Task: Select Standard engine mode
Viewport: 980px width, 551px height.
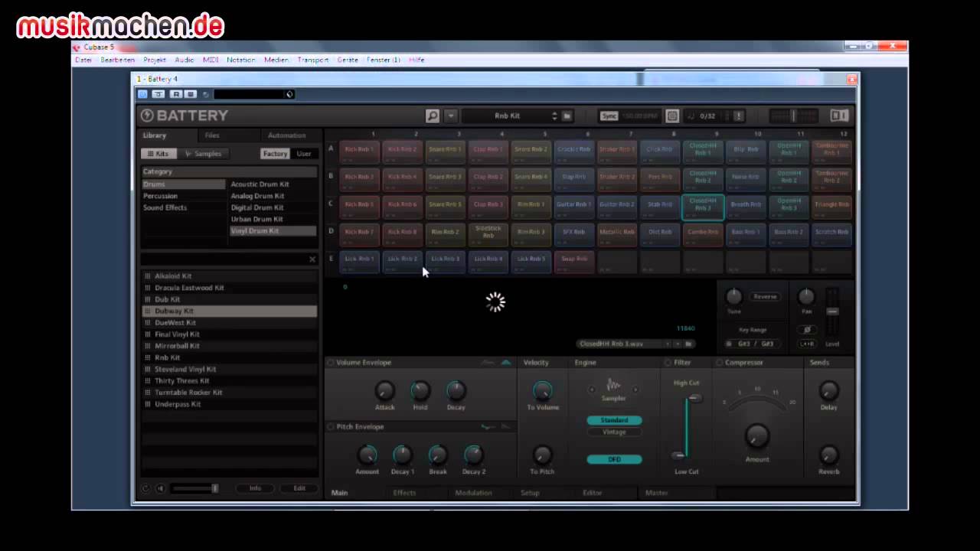Action: tap(614, 420)
